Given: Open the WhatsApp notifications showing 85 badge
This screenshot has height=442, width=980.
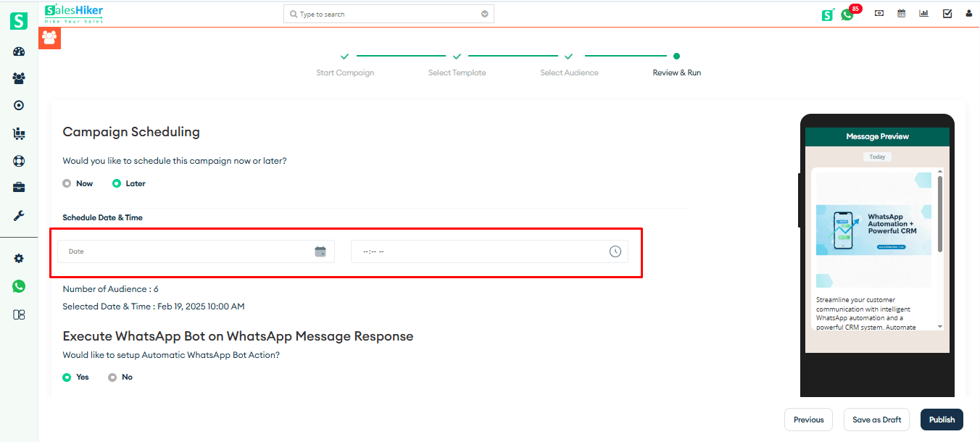Looking at the screenshot, I should tap(847, 14).
